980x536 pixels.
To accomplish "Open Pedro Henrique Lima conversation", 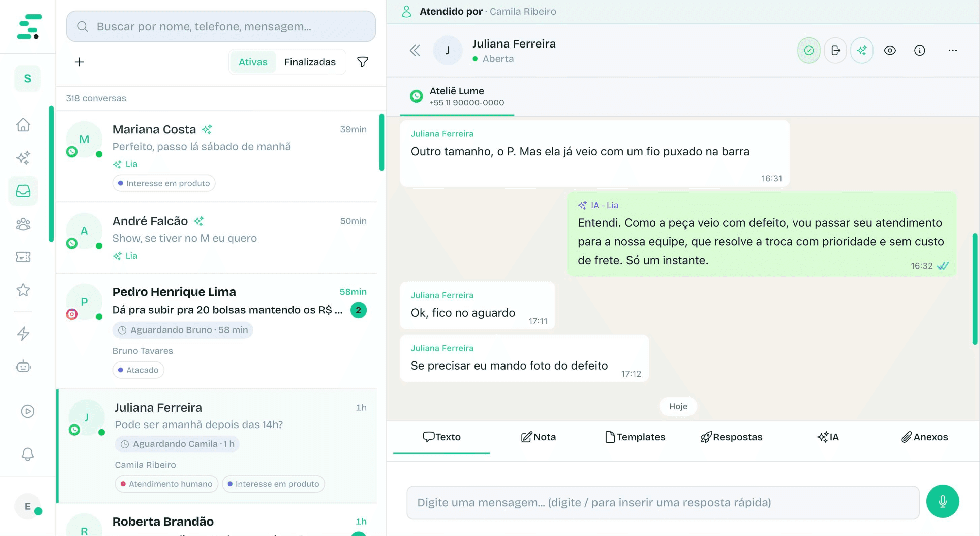I will (217, 331).
